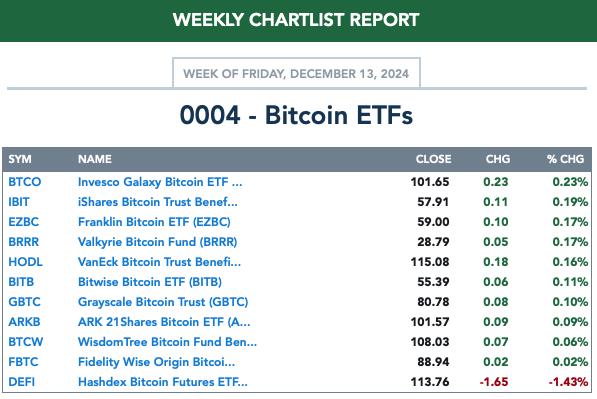Open Bitwise Bitcoin ETF (BITB) link
597x399 pixels.
point(150,282)
